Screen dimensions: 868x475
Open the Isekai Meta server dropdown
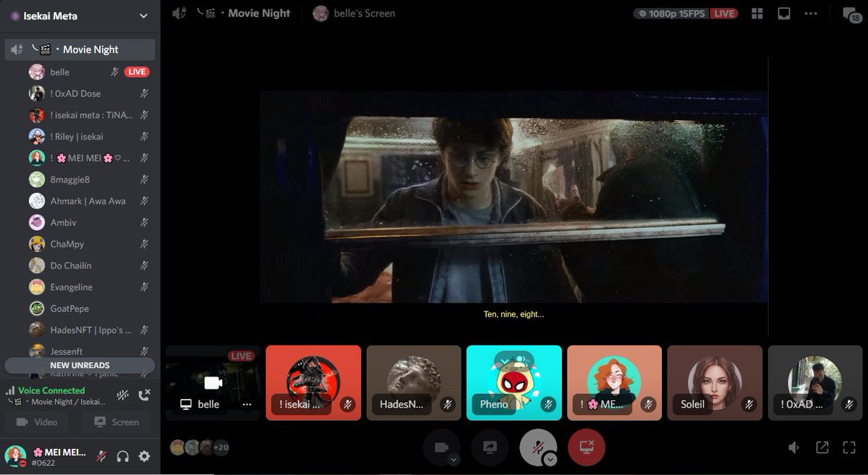coord(80,16)
